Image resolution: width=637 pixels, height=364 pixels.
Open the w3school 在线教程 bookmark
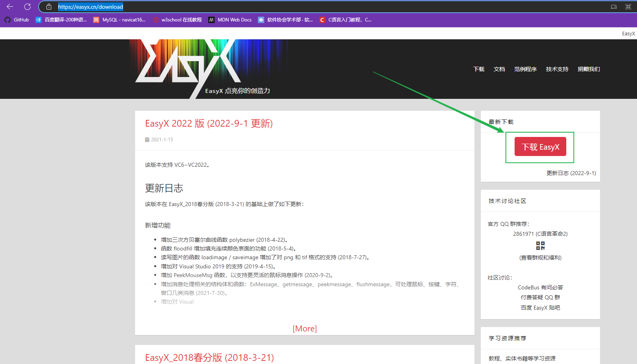point(177,20)
